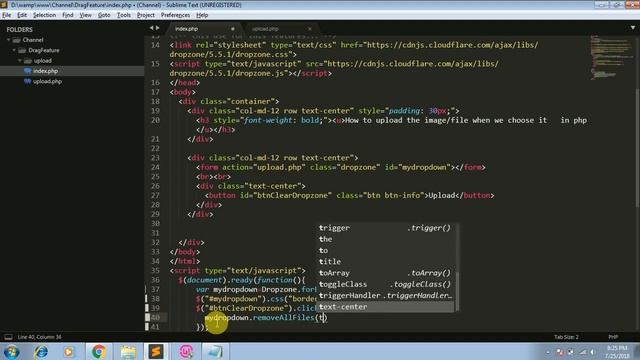Screen dimensions: 640x360
Task: Open the tab list dropdown arrow
Action: [633, 28]
